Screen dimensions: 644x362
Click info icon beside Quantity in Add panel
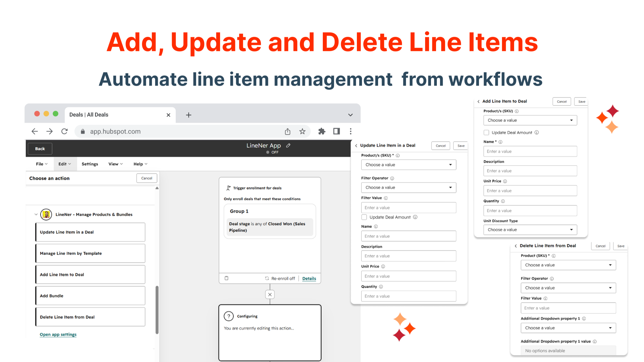(503, 201)
